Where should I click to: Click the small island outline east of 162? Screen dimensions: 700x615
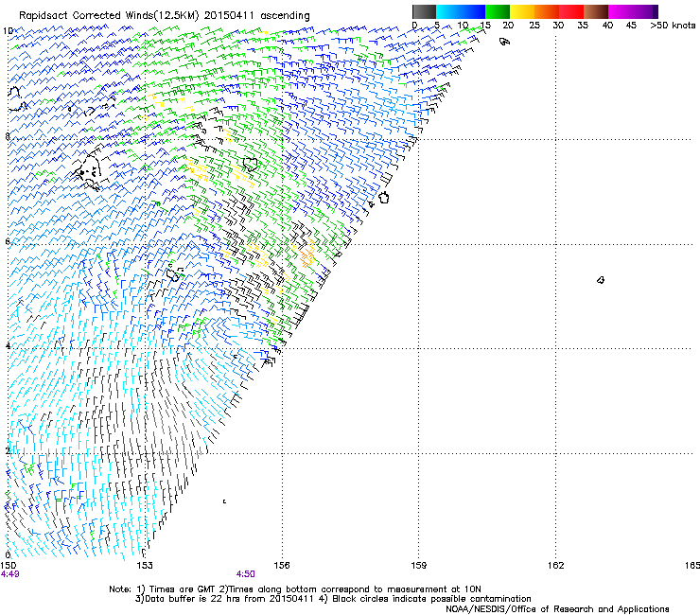pyautogui.click(x=601, y=280)
